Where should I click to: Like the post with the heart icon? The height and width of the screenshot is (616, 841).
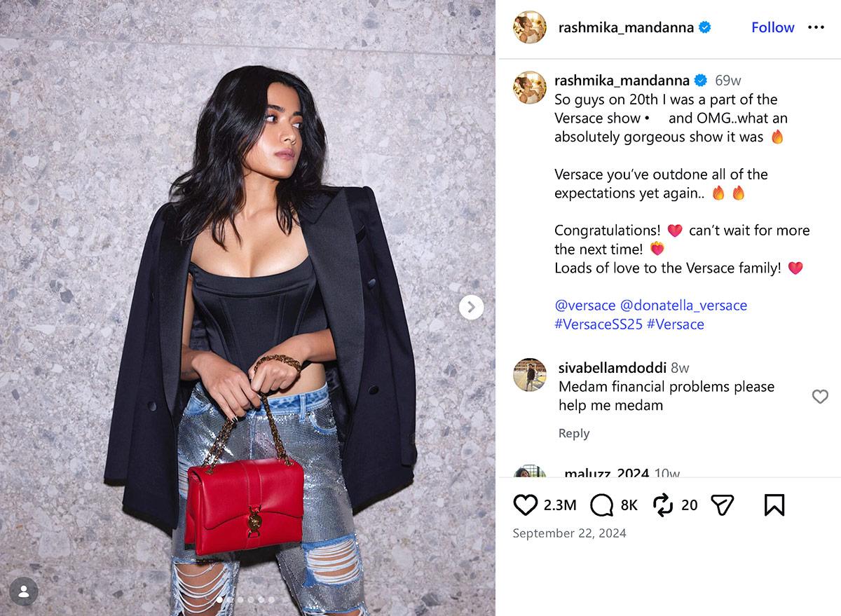pos(525,505)
